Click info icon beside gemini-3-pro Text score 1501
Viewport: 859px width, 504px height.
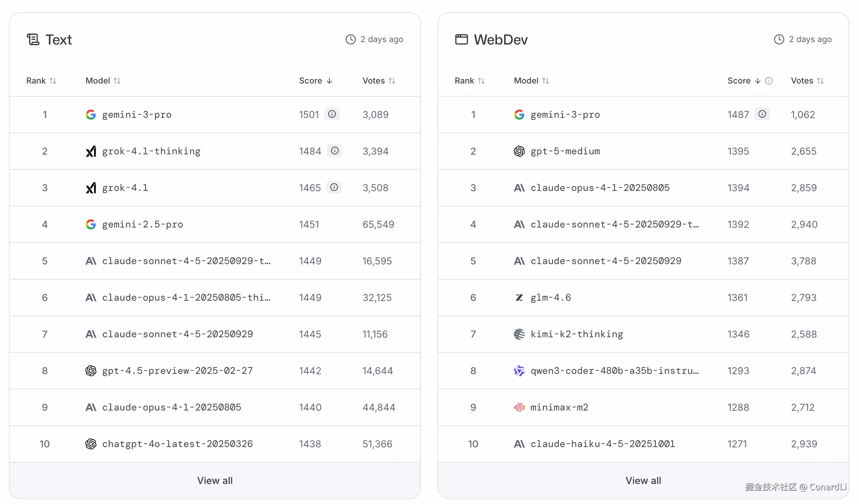coord(332,114)
